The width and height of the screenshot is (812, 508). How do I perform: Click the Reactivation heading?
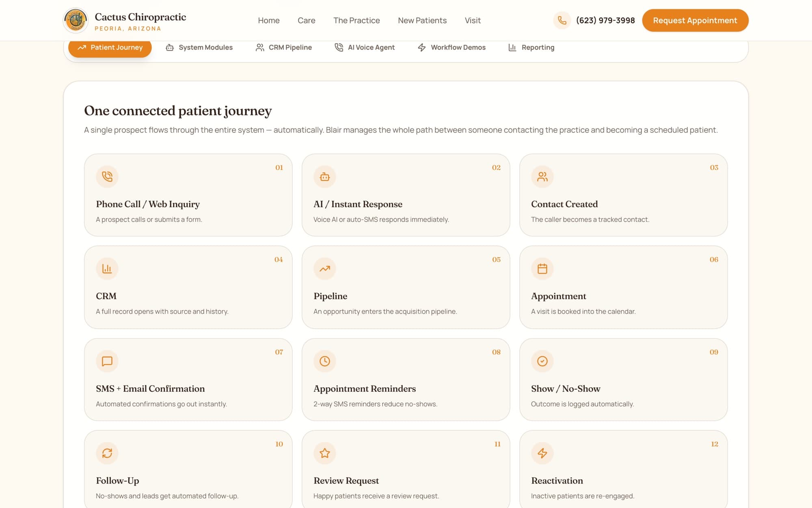[557, 480]
